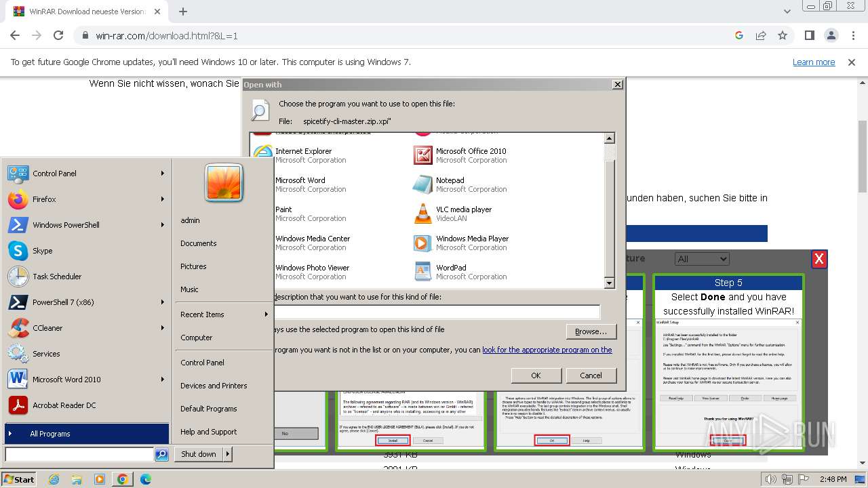Open Internet Explorer from the taskbar
This screenshot has height=488, width=868.
(x=54, y=479)
